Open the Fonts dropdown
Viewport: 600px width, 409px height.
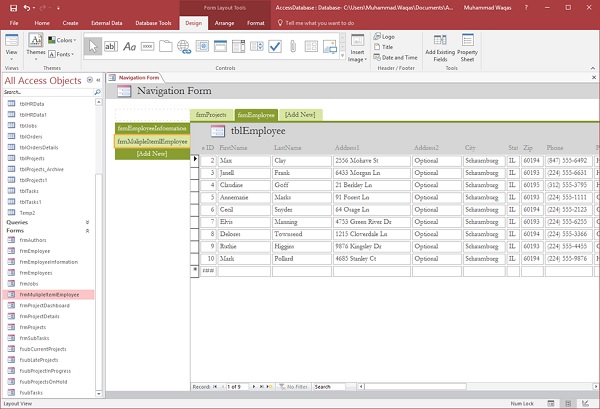(62, 54)
